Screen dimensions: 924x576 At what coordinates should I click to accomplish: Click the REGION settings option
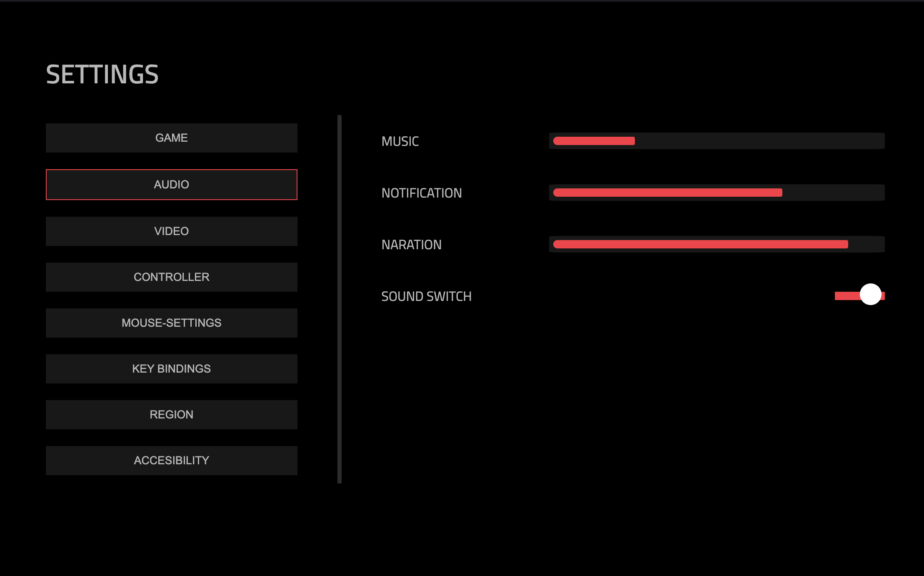[x=171, y=414]
